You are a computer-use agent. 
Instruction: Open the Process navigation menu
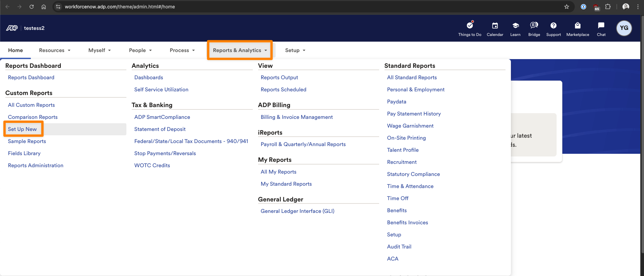coord(182,50)
